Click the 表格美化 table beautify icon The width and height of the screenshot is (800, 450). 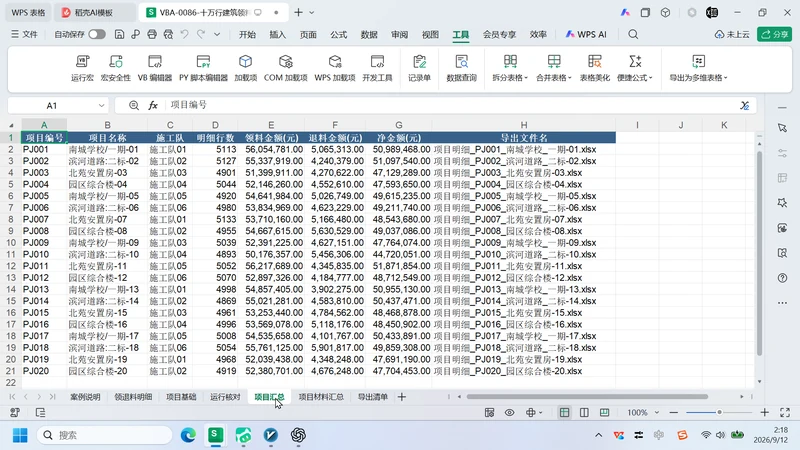point(594,68)
